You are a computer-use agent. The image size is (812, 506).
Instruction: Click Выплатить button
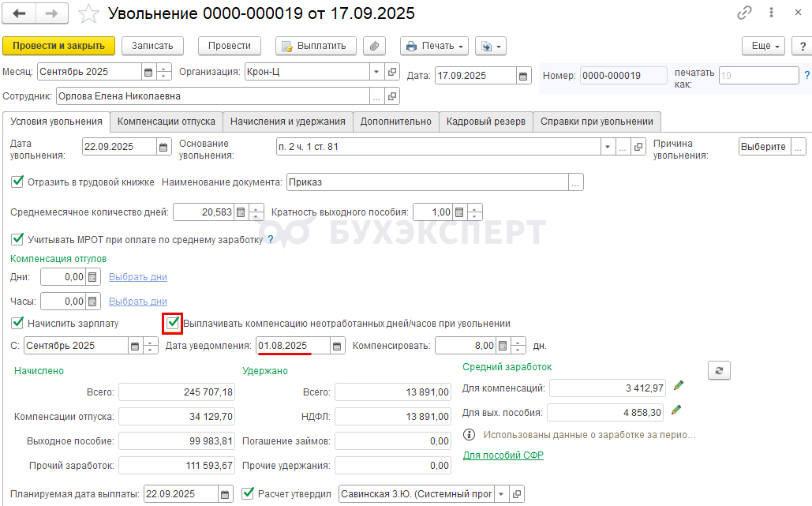316,46
